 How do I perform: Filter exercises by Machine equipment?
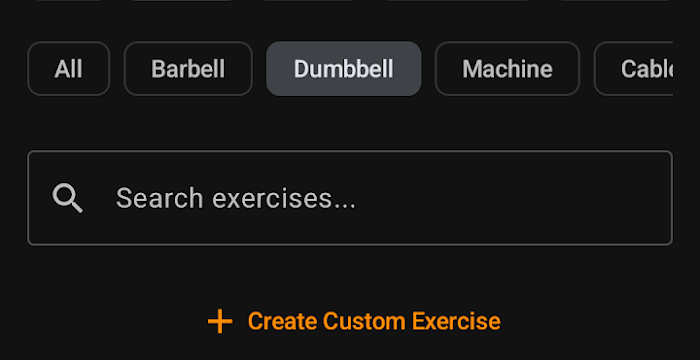[x=507, y=69]
